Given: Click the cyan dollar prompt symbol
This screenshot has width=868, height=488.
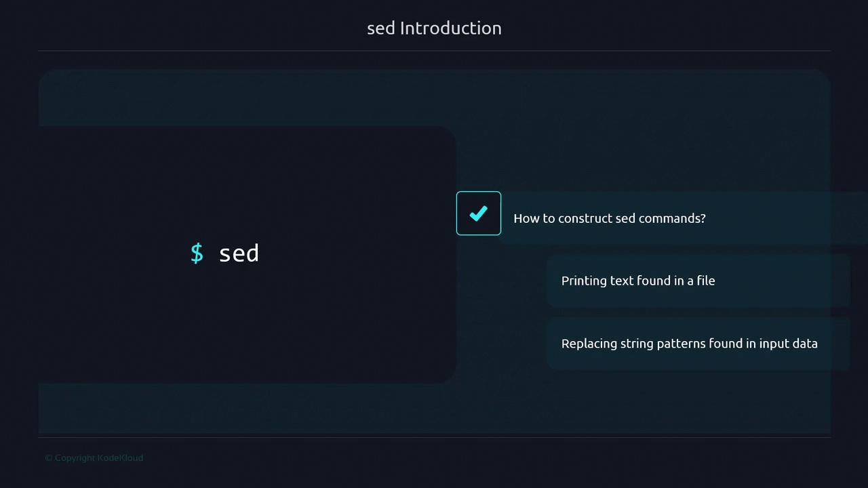Looking at the screenshot, I should pyautogui.click(x=197, y=253).
